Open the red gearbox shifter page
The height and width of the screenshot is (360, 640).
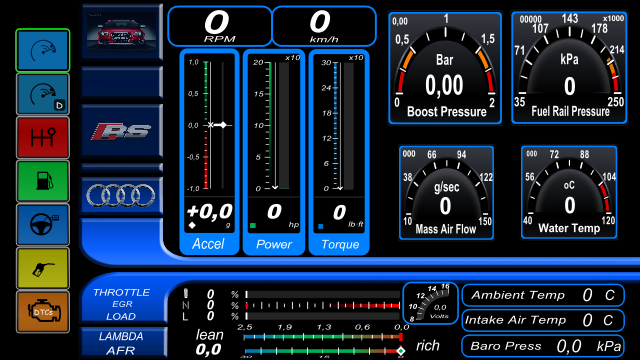tap(43, 138)
